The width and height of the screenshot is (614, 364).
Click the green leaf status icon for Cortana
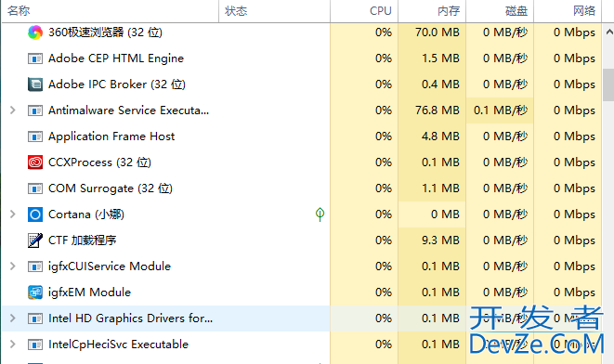point(320,214)
